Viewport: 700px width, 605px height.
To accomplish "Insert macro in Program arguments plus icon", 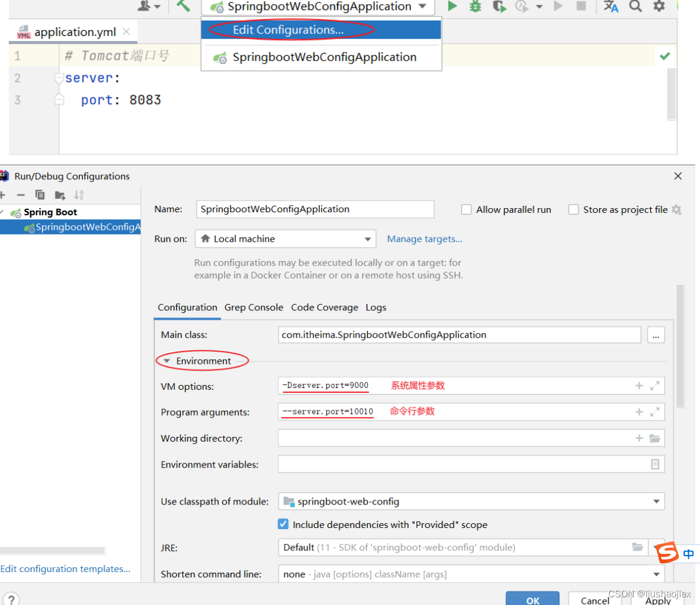I will [639, 412].
